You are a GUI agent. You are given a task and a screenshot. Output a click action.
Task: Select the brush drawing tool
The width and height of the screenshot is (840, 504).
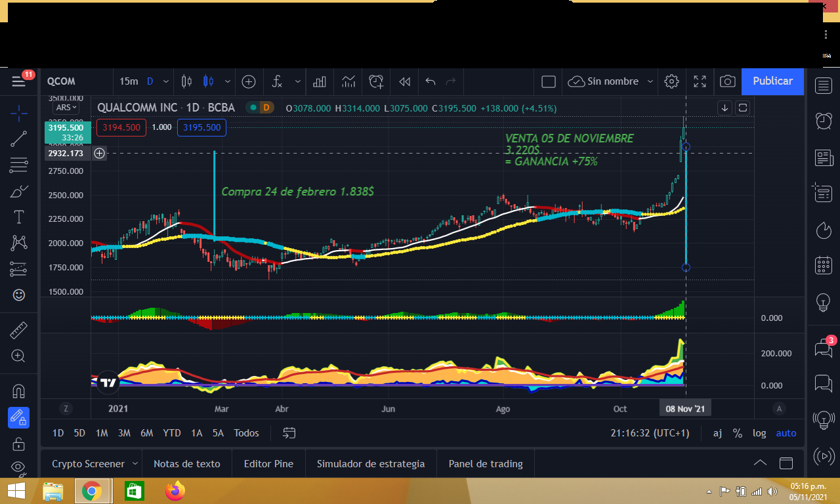point(19,192)
